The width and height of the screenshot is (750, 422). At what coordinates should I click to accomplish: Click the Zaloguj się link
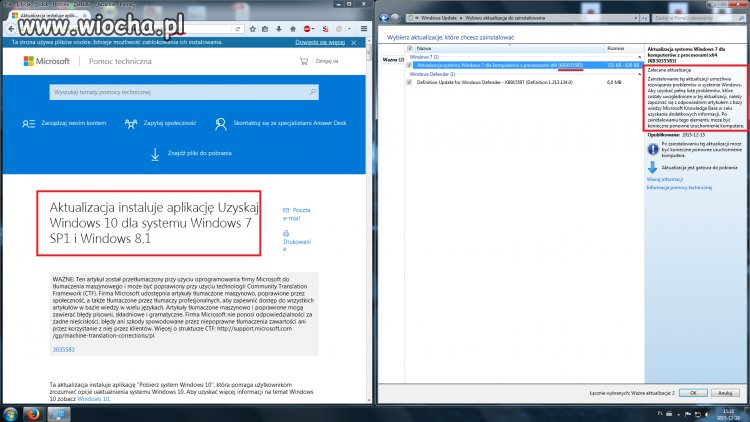tap(327, 61)
